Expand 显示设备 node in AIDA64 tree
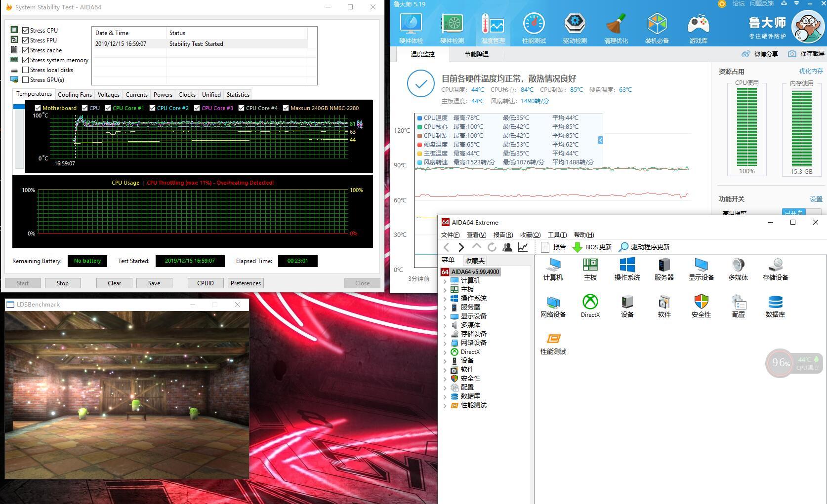 pos(445,316)
